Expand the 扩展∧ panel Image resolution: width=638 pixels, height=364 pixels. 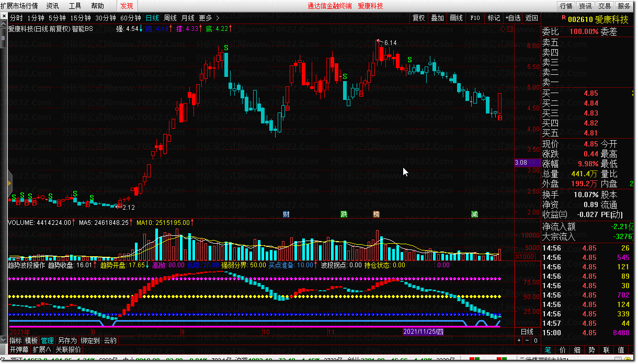pyautogui.click(x=42, y=349)
